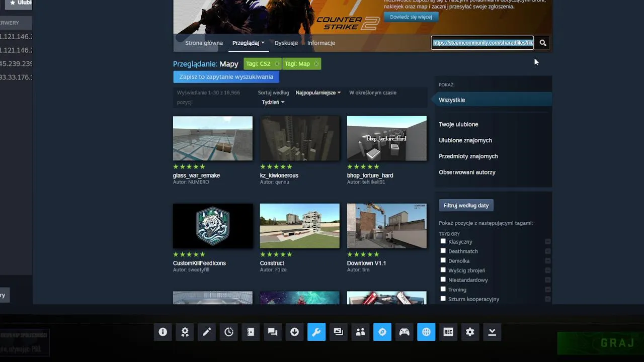This screenshot has height=362, width=644.
Task: Click the Workshop search URL field
Action: (x=482, y=43)
